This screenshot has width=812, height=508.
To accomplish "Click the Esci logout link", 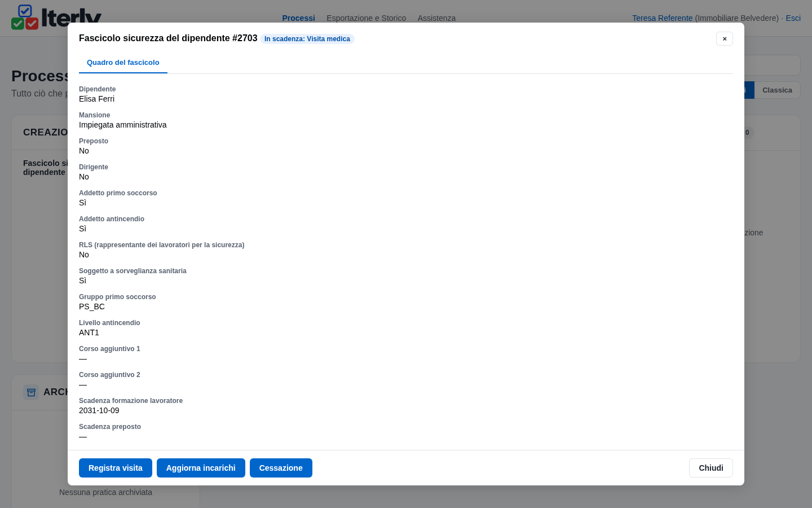I will [793, 18].
